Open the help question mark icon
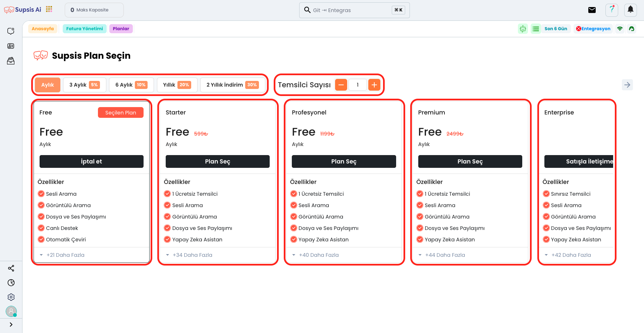This screenshot has height=333, width=644. [612, 10]
